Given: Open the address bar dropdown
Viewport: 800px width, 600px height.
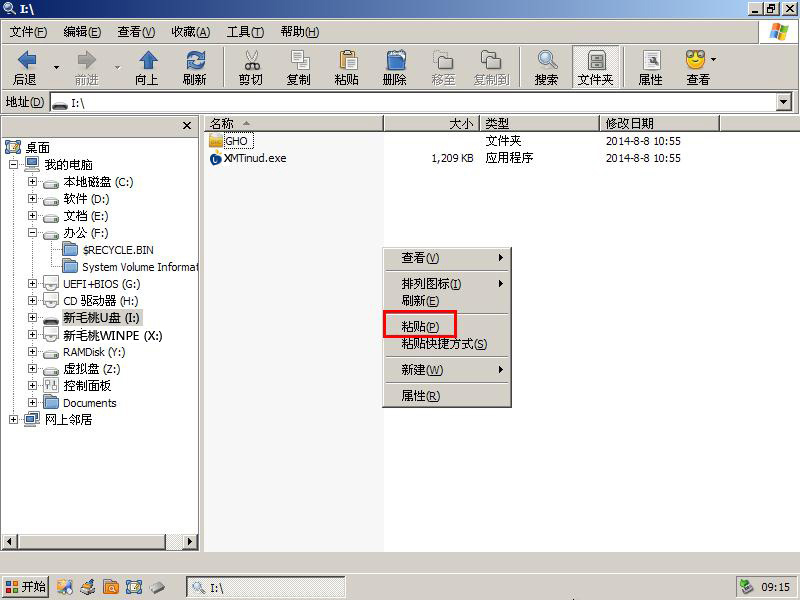Looking at the screenshot, I should click(784, 102).
